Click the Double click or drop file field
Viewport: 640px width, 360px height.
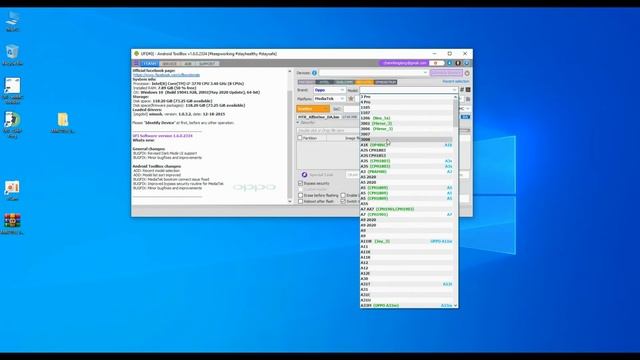(x=328, y=131)
